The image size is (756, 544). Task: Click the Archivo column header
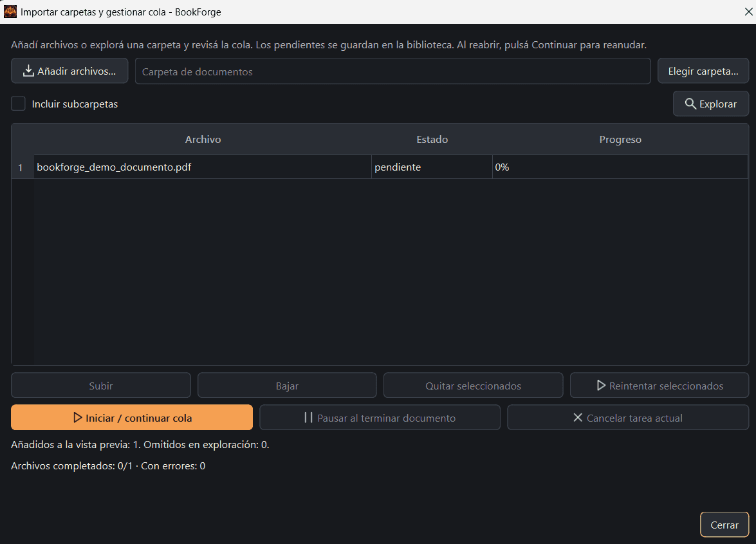pos(203,139)
